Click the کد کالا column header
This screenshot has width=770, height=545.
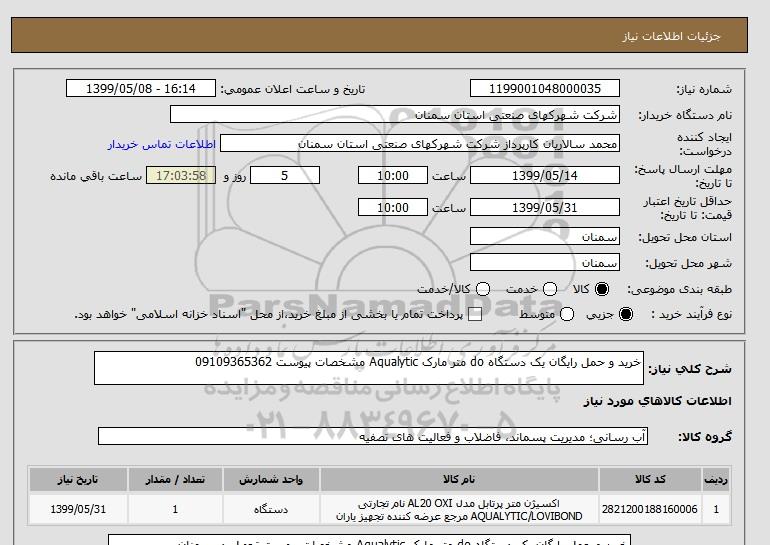[x=650, y=479]
